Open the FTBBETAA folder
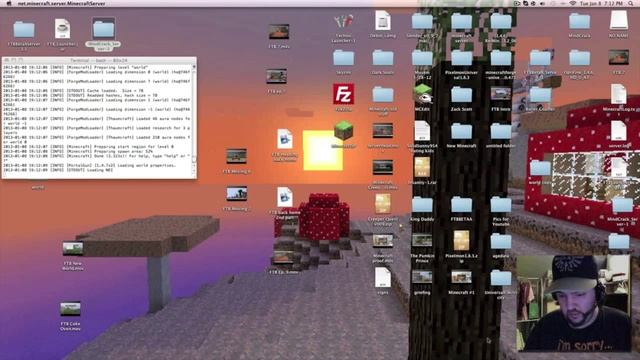The width and height of the screenshot is (640, 360). (x=462, y=205)
